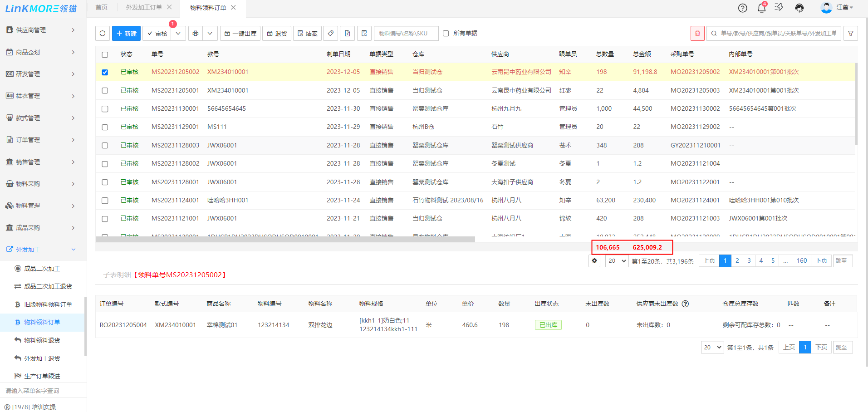Toggle the select-all header checkbox
868x412 pixels.
point(105,54)
